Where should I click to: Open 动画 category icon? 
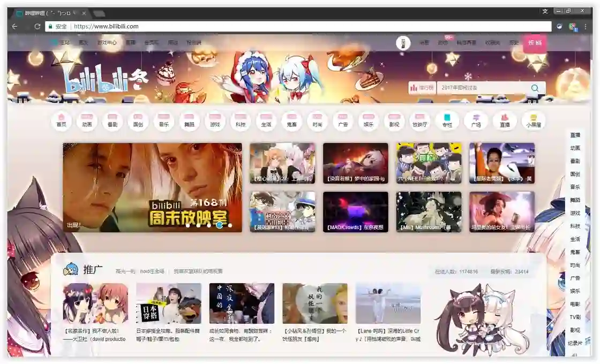point(87,121)
